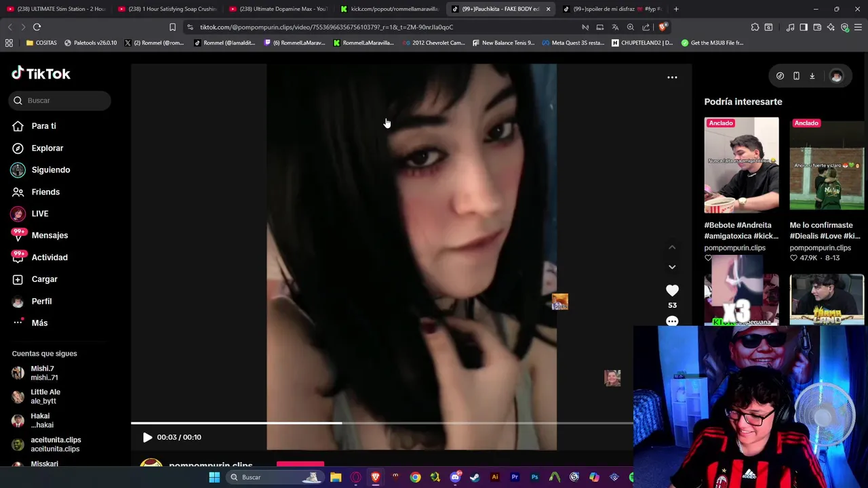Seek on the video progress bar
This screenshot has width=868, height=488.
pyautogui.click(x=382, y=423)
